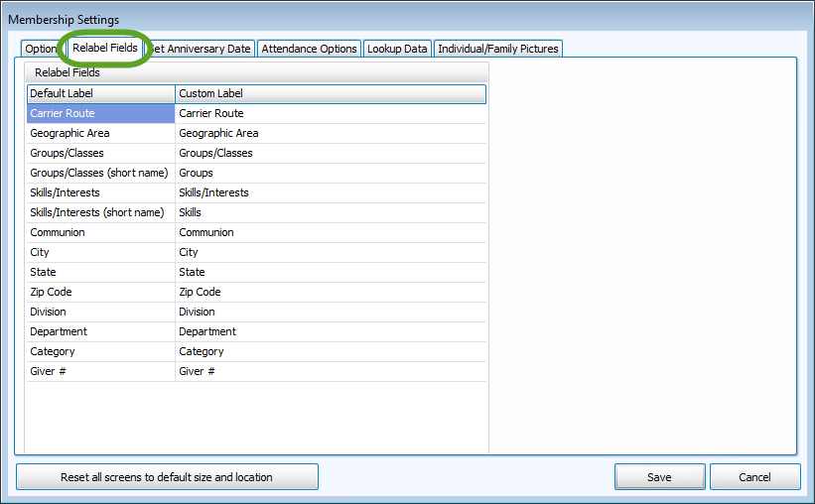The width and height of the screenshot is (815, 504).
Task: Click the Default Label column header
Action: [100, 93]
